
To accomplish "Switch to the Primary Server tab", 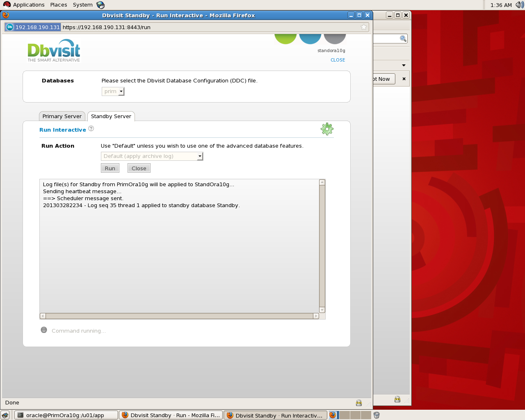I will coord(62,116).
